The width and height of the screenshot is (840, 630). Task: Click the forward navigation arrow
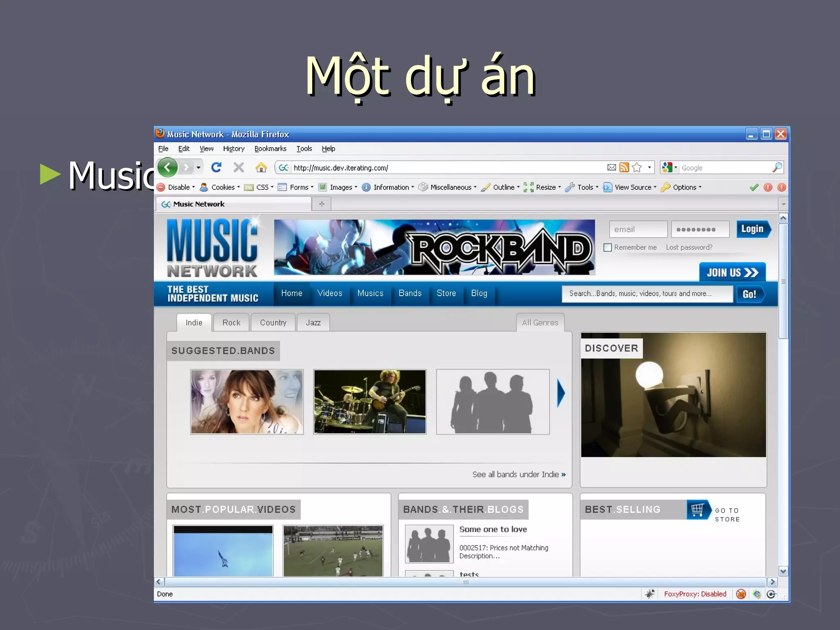[x=186, y=167]
